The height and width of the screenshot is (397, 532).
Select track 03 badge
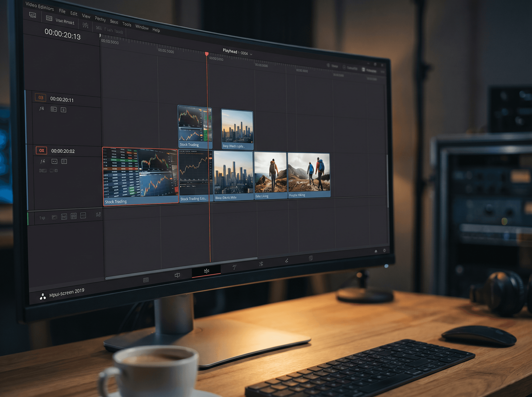point(41,97)
